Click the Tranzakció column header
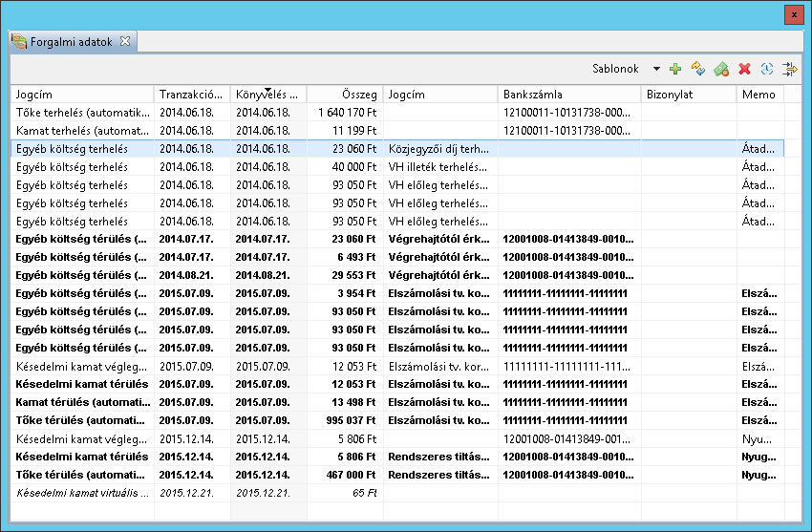812x532 pixels. click(191, 95)
